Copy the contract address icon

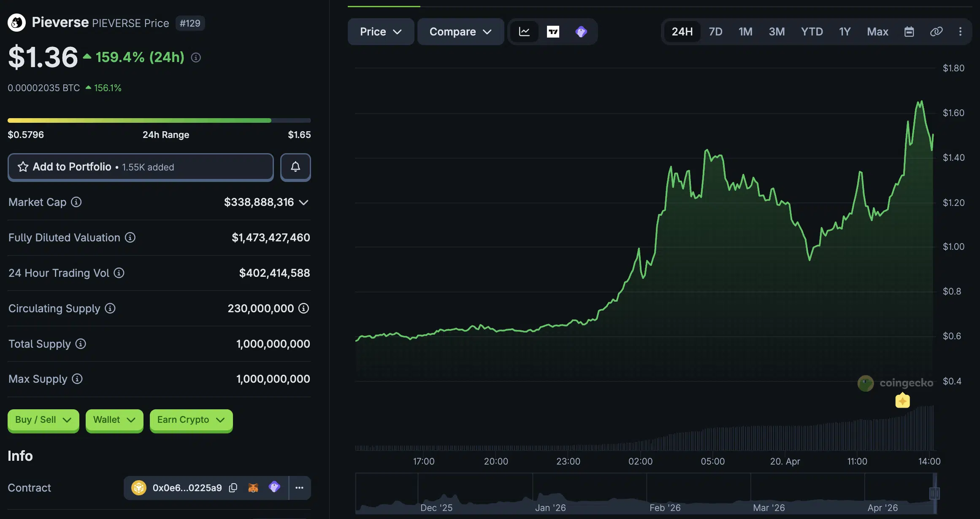(233, 488)
